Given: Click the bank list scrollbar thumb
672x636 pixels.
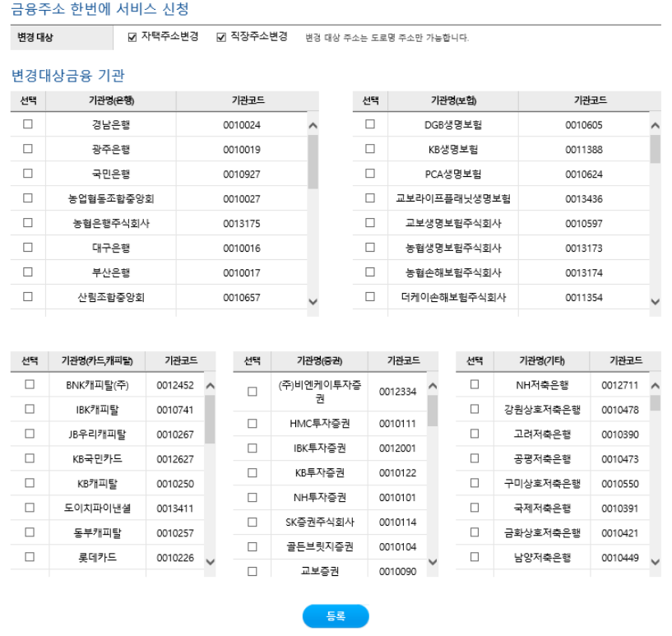Looking at the screenshot, I should point(313,162).
